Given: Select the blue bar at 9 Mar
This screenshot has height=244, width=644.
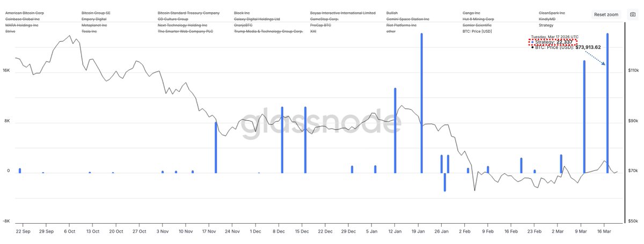Looking at the screenshot, I should click(x=584, y=117).
